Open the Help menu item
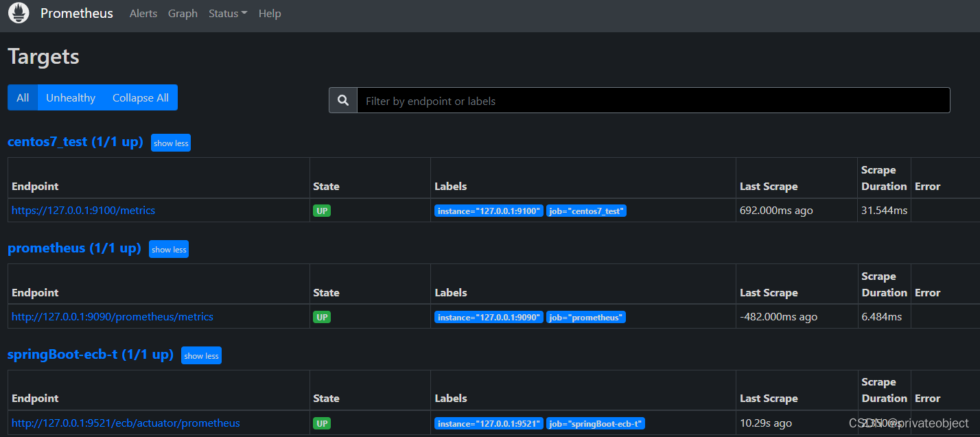 (x=270, y=14)
